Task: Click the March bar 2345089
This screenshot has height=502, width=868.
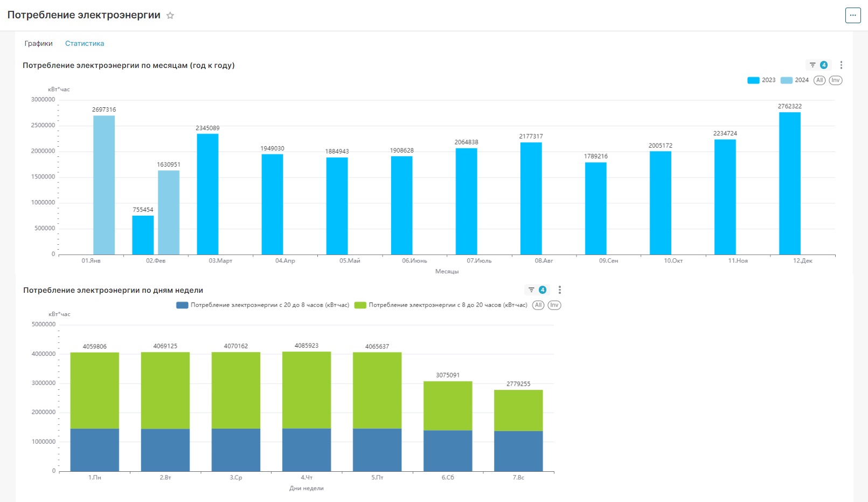Action: coord(207,194)
